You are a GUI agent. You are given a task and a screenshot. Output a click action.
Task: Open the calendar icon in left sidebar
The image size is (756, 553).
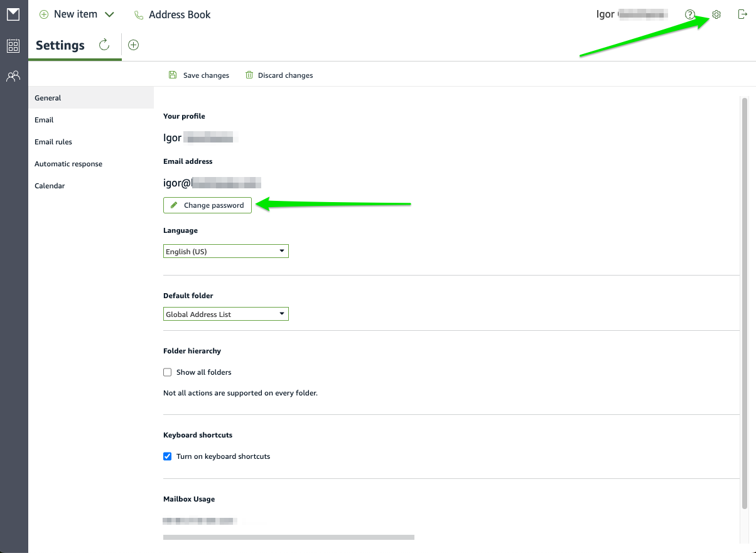13,45
